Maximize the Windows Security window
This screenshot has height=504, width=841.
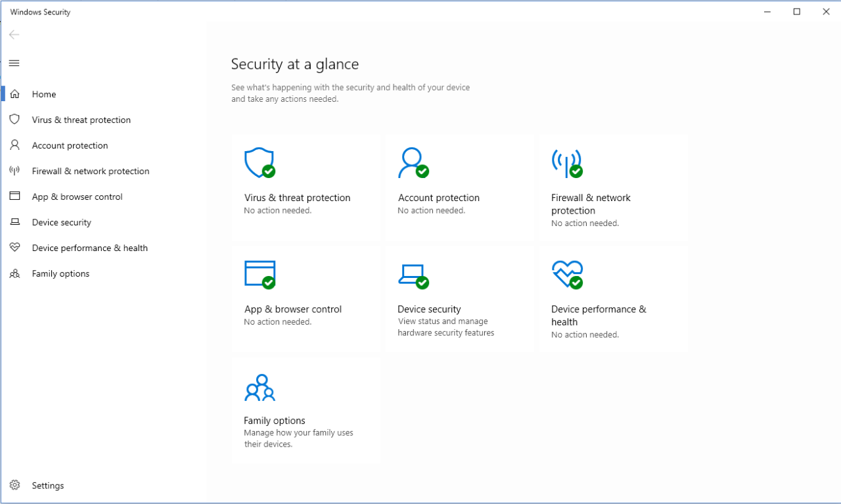pyautogui.click(x=796, y=12)
